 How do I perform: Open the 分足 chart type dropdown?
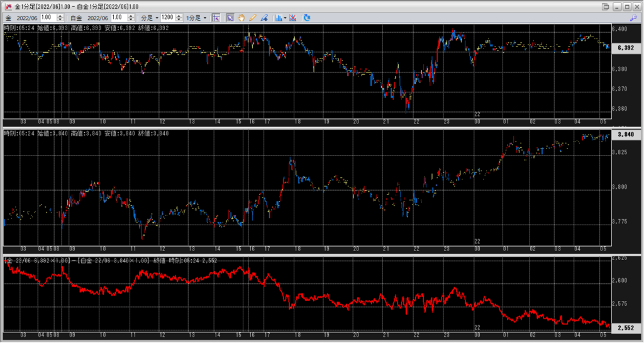[x=150, y=18]
